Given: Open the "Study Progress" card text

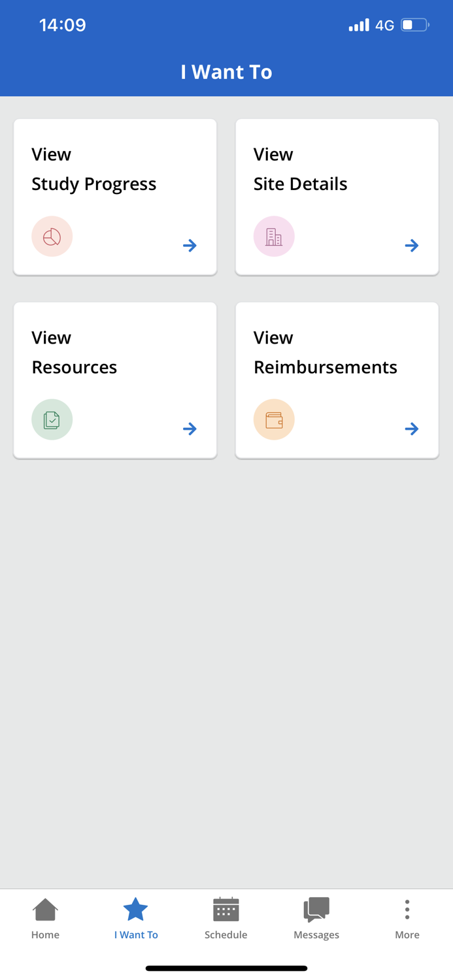Looking at the screenshot, I should click(x=94, y=184).
